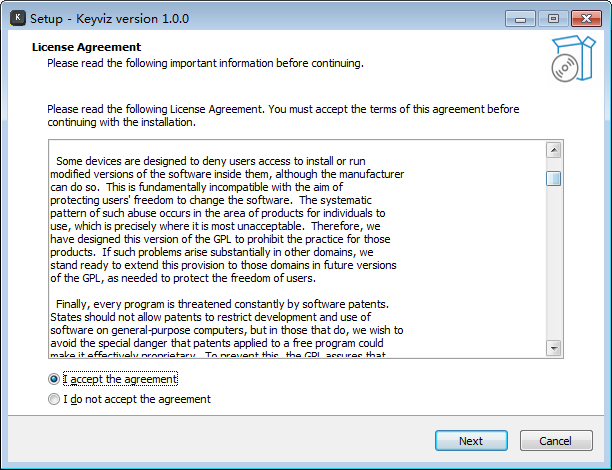The image size is (612, 470).
Task: Maximize the Setup window
Action: point(553,19)
